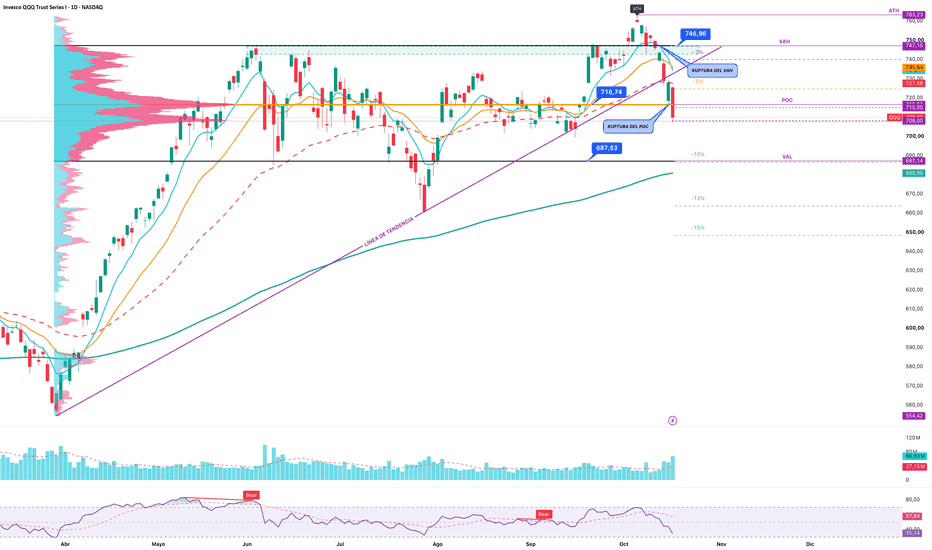Click the Abr label on time axis

[x=65, y=544]
